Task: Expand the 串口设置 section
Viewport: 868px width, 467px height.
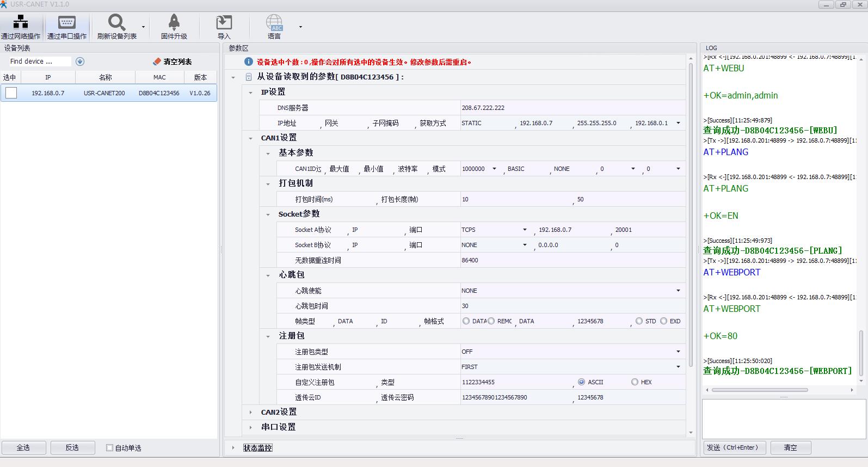Action: pyautogui.click(x=250, y=427)
